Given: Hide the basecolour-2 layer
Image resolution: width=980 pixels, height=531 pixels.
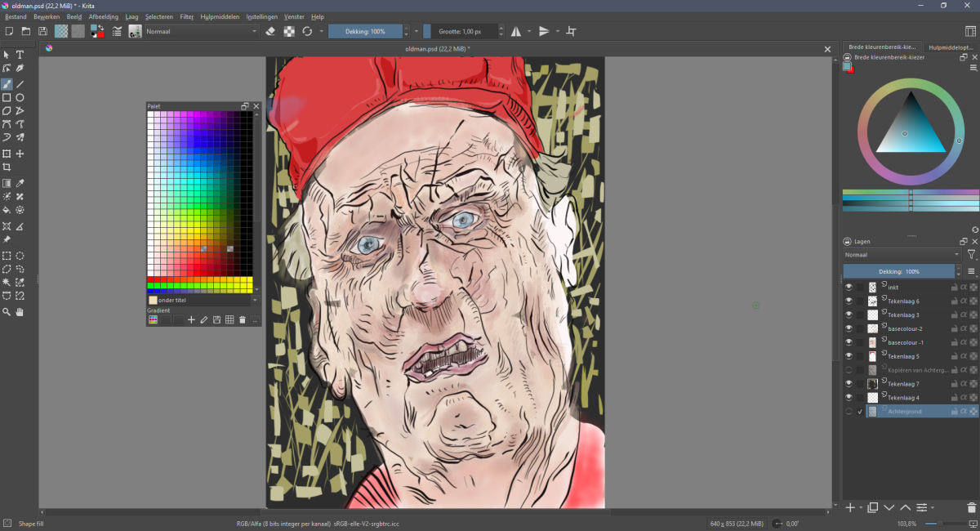Looking at the screenshot, I should (x=849, y=328).
